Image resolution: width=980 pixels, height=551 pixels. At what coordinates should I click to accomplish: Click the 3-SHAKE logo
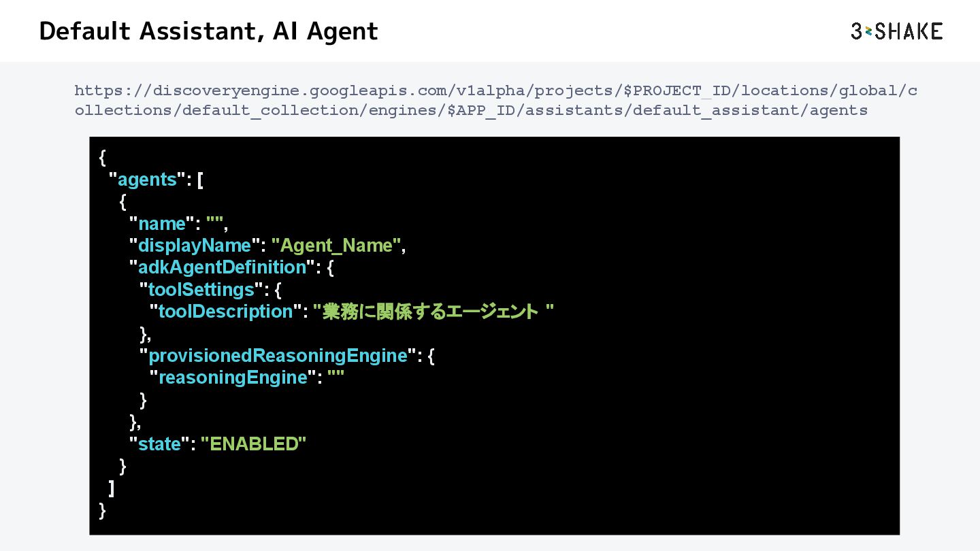pos(896,31)
